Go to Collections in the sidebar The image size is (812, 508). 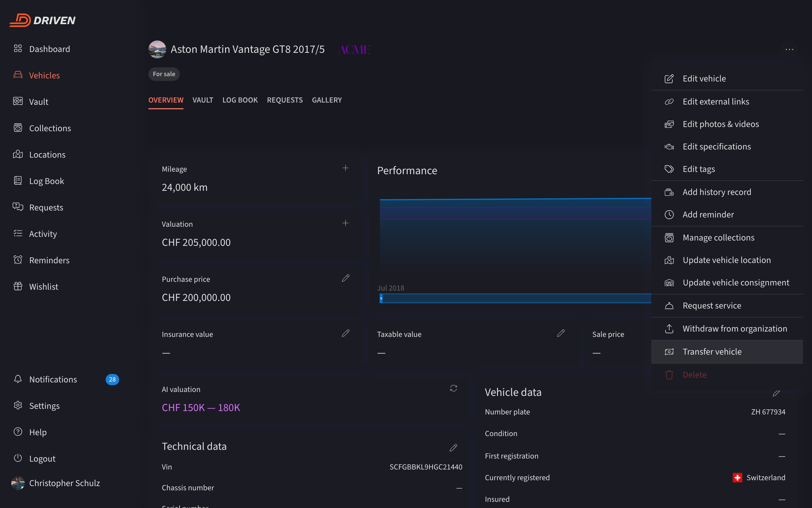click(x=50, y=128)
